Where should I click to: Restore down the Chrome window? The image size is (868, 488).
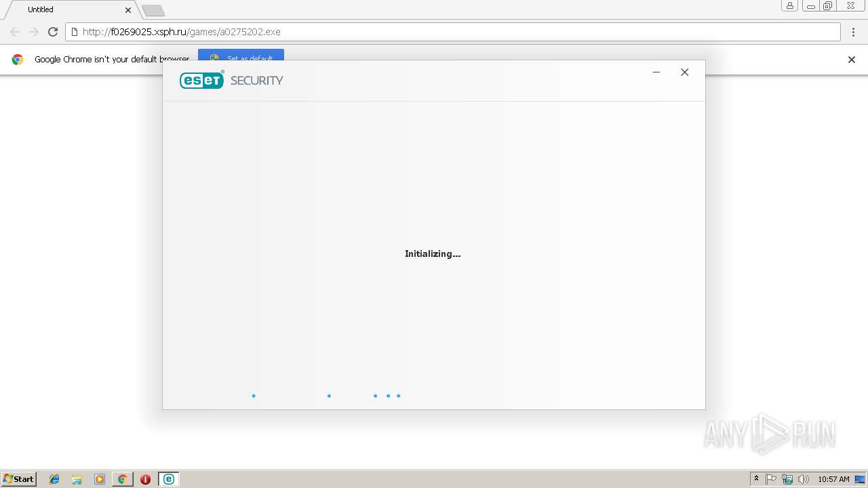coord(828,6)
